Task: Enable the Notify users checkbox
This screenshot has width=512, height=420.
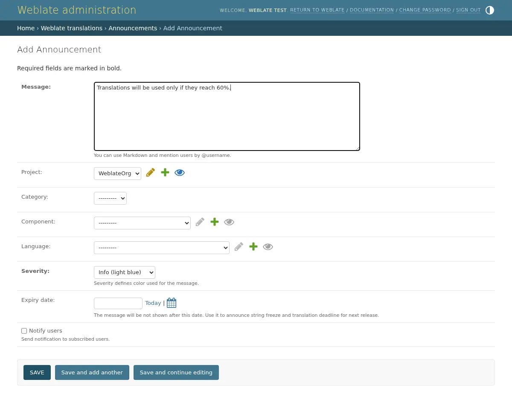Action: (24, 331)
